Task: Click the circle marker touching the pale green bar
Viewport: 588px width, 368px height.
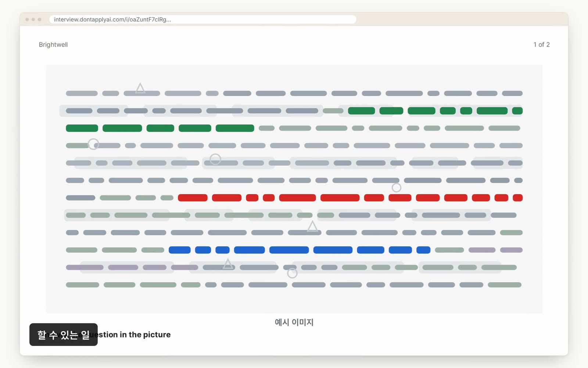Action: pyautogui.click(x=93, y=144)
